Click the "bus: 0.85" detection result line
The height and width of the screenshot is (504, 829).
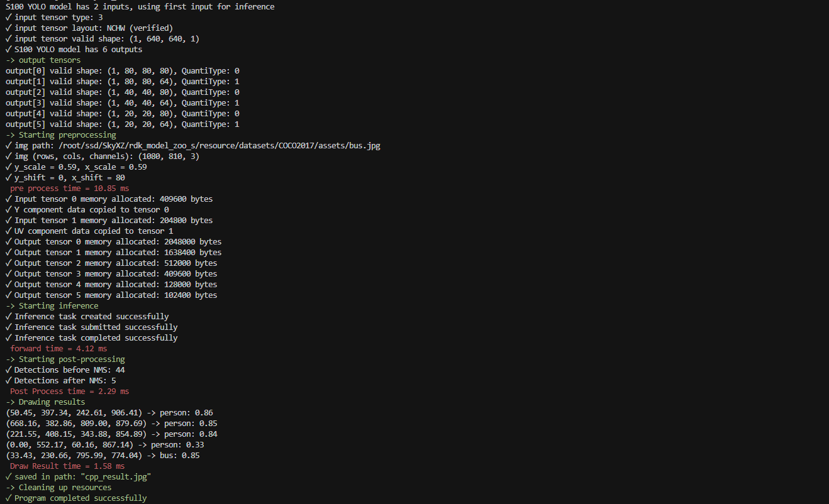coord(103,456)
